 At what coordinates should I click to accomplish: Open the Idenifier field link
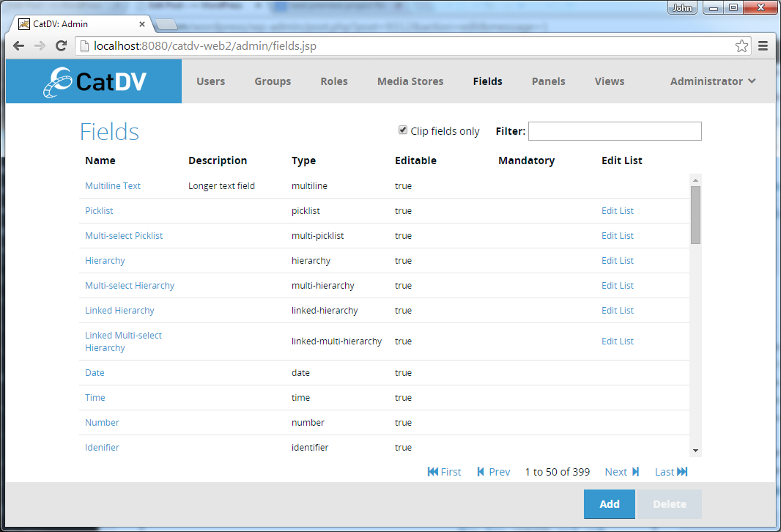102,447
